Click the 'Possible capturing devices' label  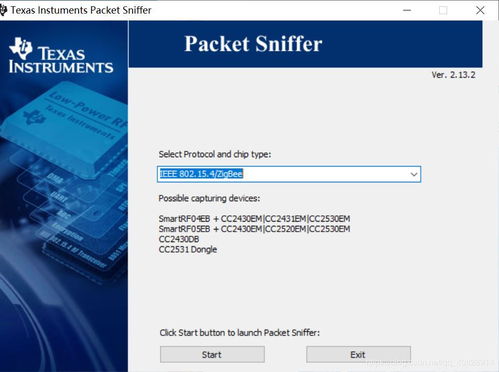(x=209, y=198)
